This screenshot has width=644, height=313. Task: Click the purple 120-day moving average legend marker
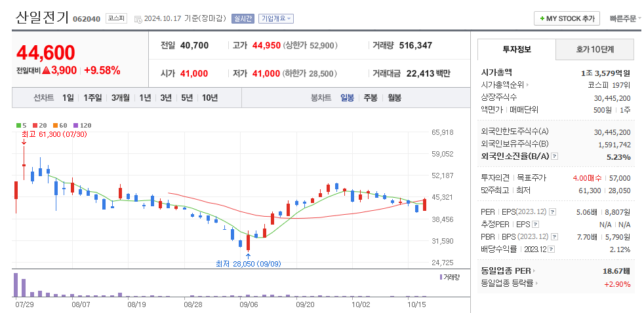click(x=75, y=126)
